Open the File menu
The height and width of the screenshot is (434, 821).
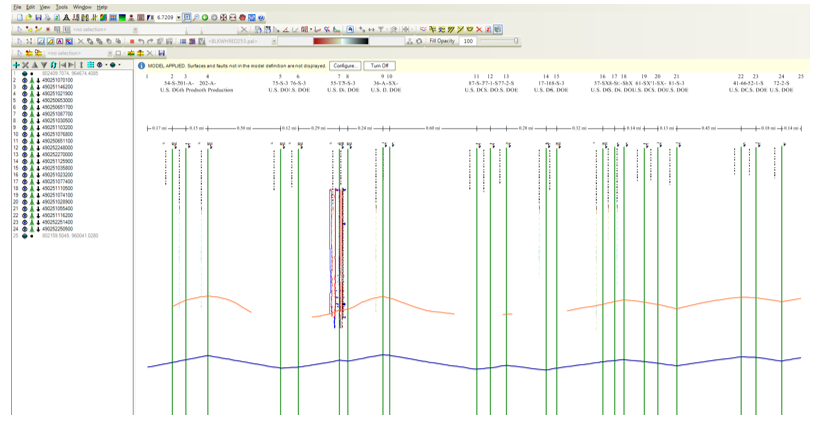(x=17, y=7)
